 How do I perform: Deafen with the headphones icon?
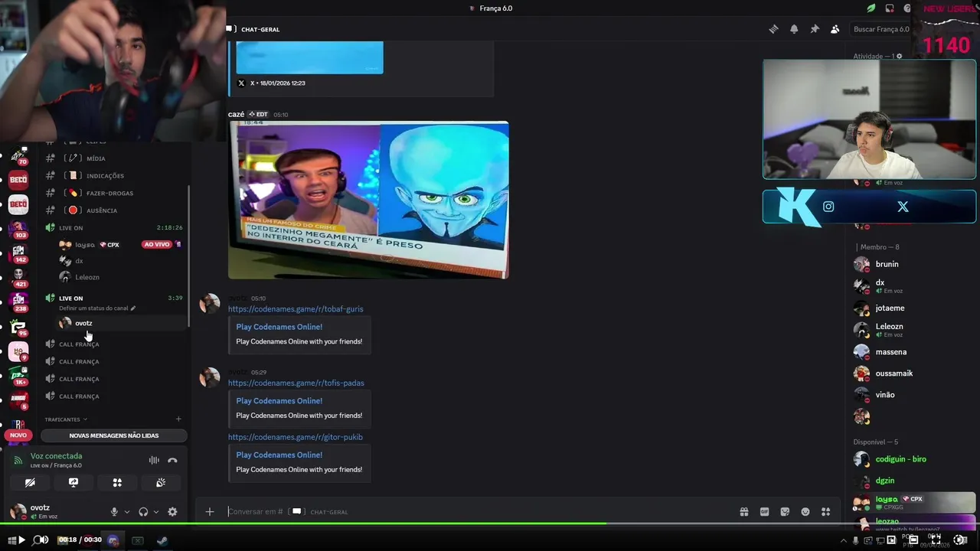[143, 512]
